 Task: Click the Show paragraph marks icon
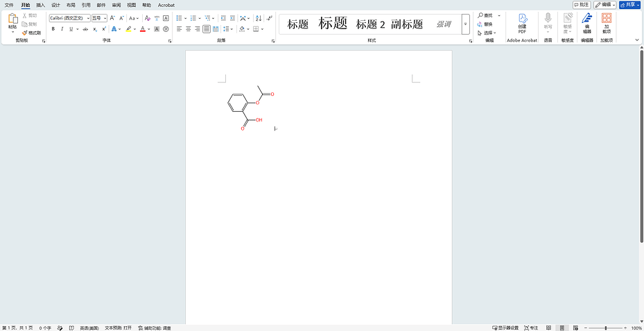[x=270, y=18]
